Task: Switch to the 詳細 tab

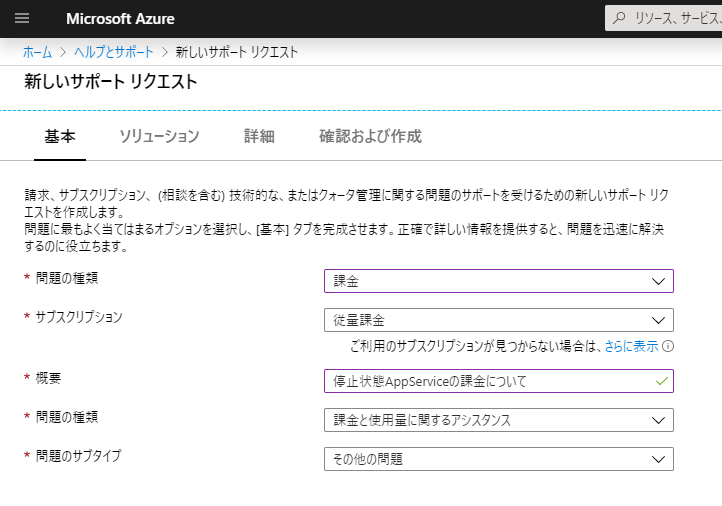Action: click(x=259, y=136)
